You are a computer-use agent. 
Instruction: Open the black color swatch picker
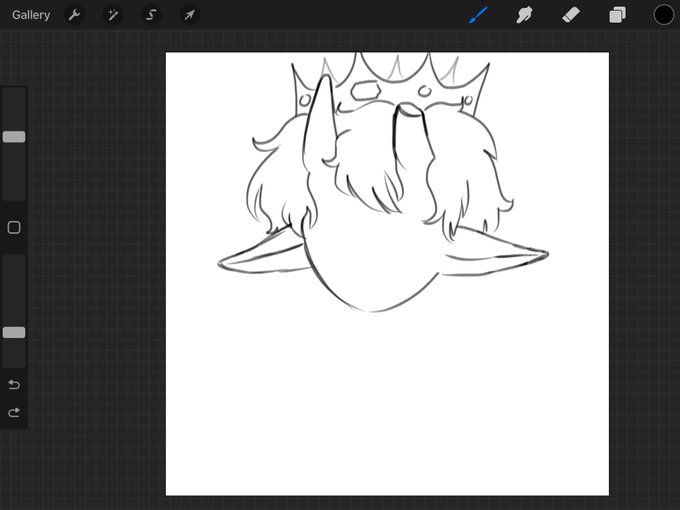(x=664, y=15)
